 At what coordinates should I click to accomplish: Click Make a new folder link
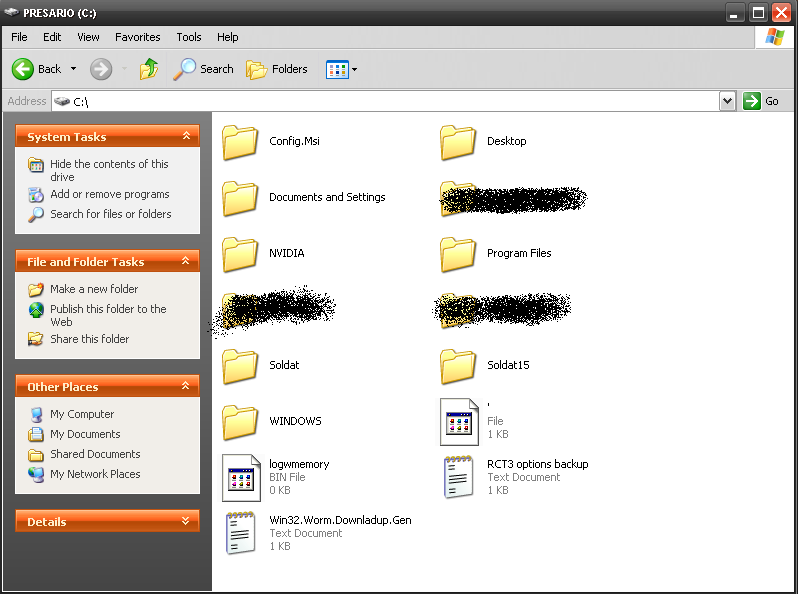point(94,289)
